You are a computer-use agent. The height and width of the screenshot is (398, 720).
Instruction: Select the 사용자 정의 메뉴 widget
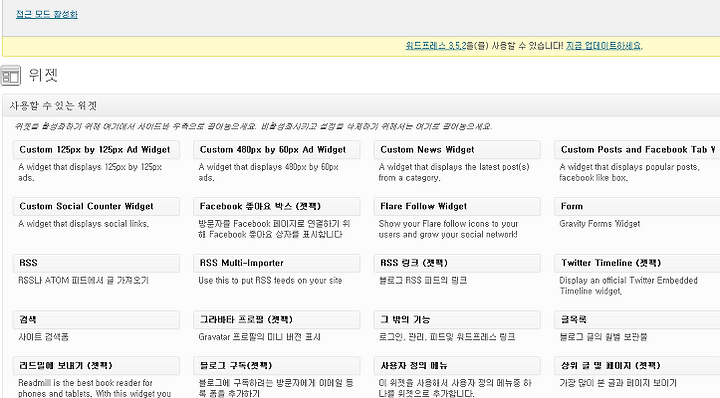coord(457,366)
